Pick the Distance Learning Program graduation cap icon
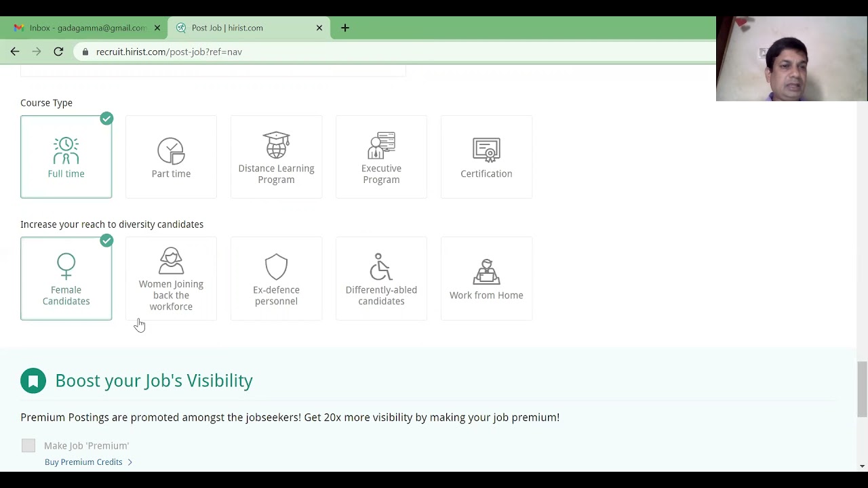Image resolution: width=868 pixels, height=488 pixels. coord(276,145)
